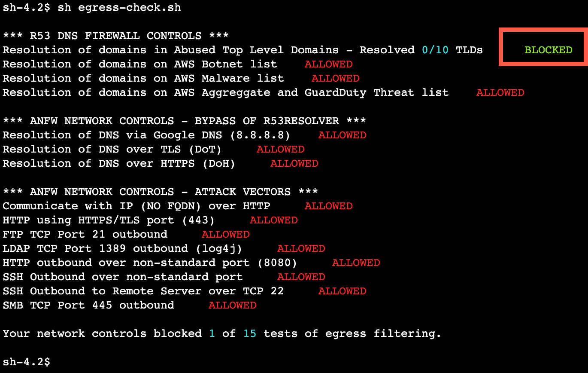Viewport: 588px width, 373px height.
Task: Click ALLOWED beside DNS over TLS (DoT)
Action: (281, 149)
